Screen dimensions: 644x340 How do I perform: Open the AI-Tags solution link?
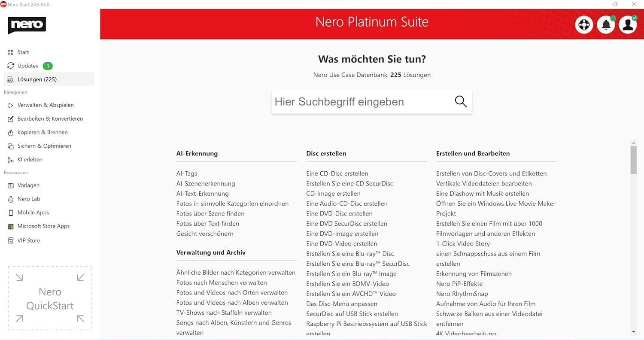[187, 174]
